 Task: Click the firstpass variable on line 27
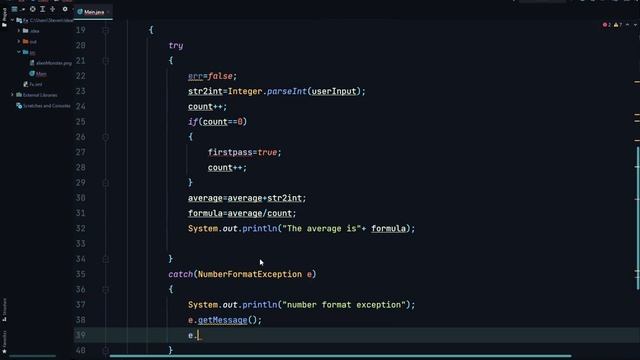(230, 152)
